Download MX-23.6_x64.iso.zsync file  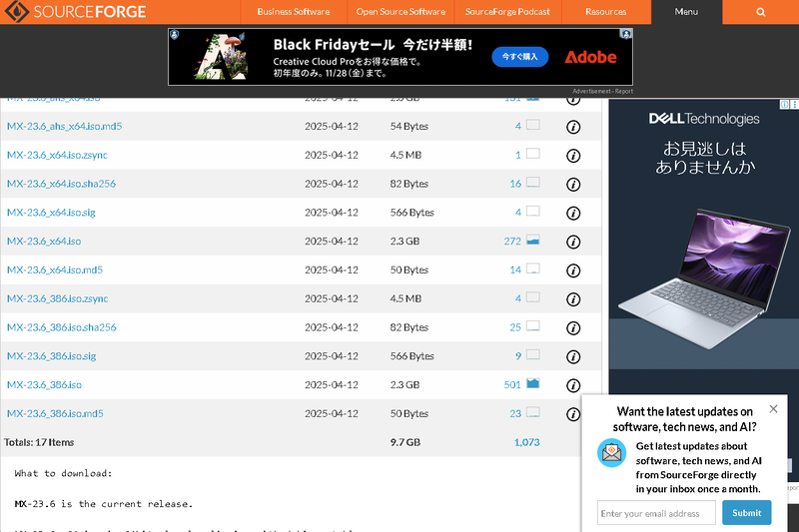(x=57, y=156)
